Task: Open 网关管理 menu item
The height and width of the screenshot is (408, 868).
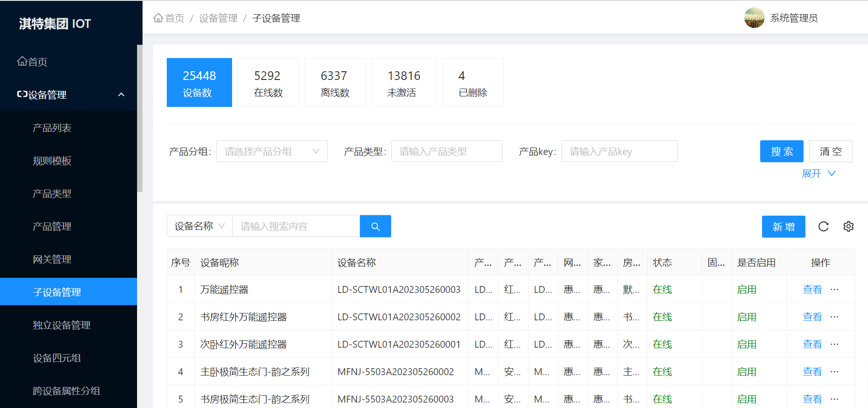Action: (69, 260)
